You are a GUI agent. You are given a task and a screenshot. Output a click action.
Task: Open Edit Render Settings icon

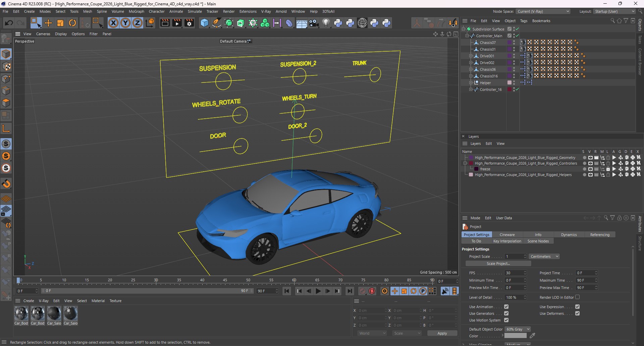pyautogui.click(x=189, y=23)
